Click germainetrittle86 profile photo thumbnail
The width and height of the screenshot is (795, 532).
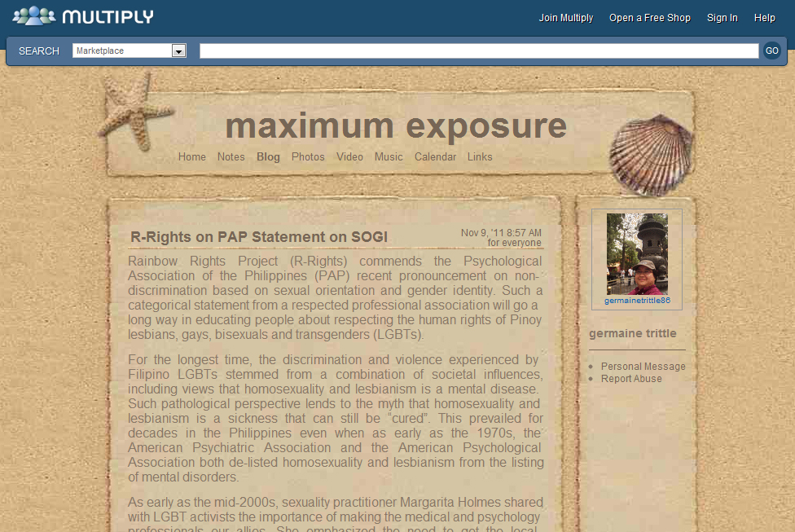point(637,253)
